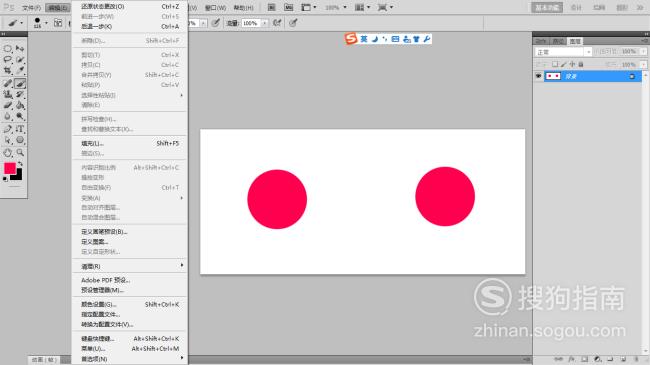
Task: Select the Healing Brush tool
Action: click(x=8, y=83)
